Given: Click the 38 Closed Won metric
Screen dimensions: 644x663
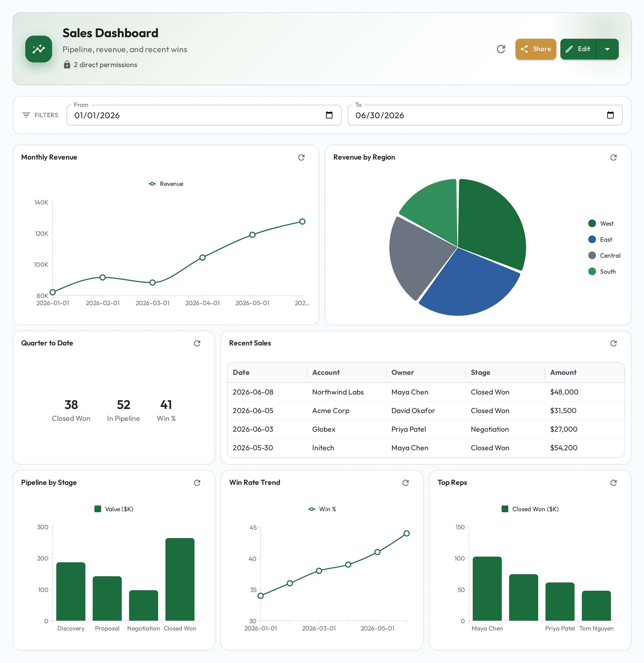Looking at the screenshot, I should click(x=71, y=411).
